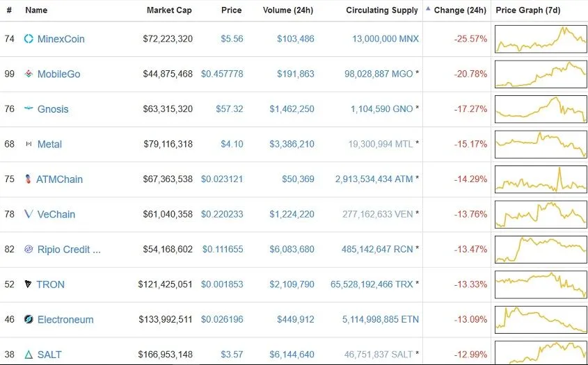Sort by the Name column header
Screen dimensions: 588x365
point(36,10)
